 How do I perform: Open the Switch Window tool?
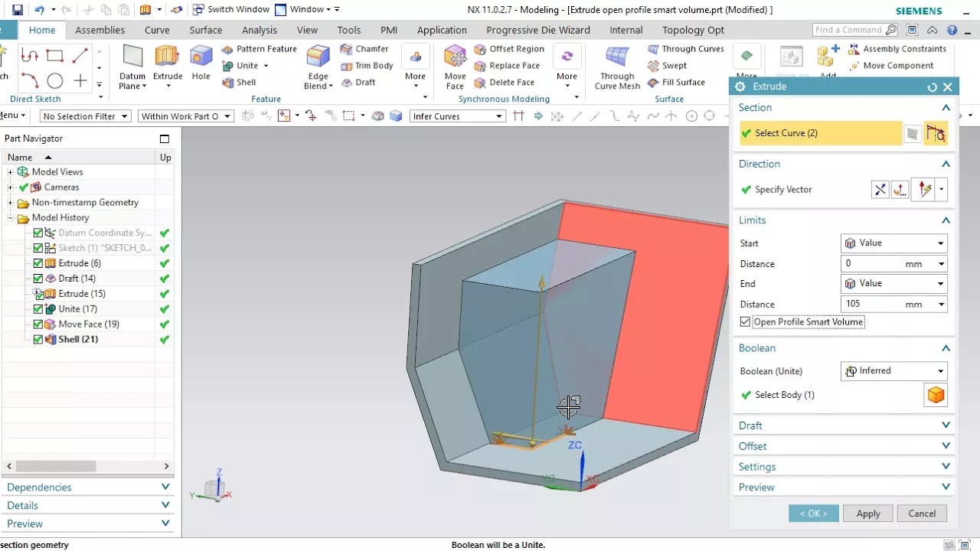[230, 9]
